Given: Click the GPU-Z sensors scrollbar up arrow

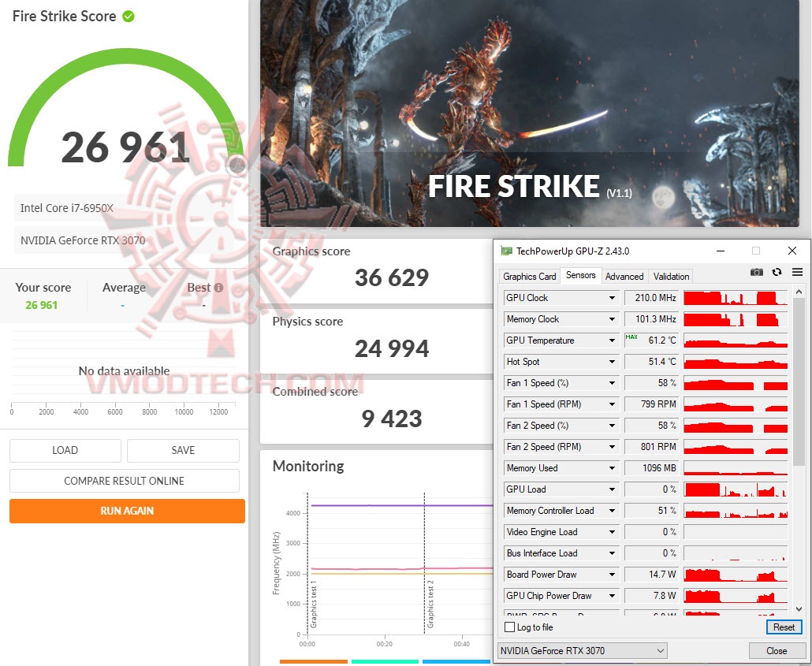Looking at the screenshot, I should pos(799,292).
